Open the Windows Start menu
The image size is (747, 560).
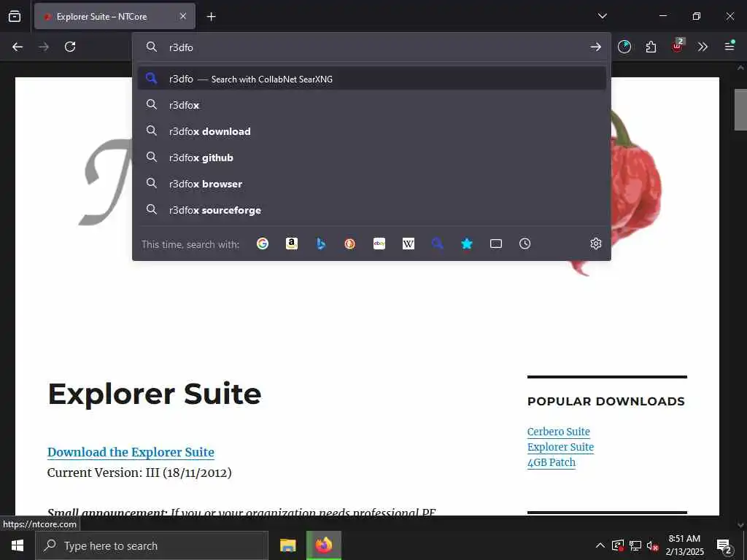(x=18, y=545)
